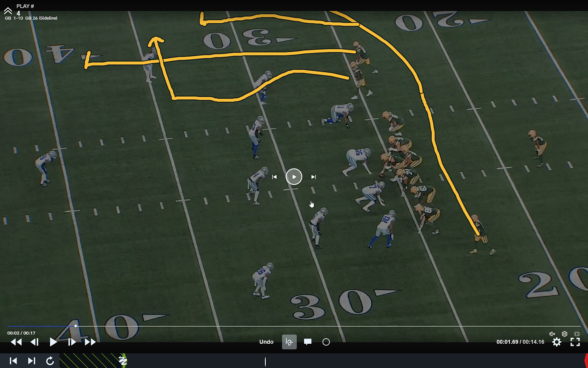
Task: Unmute the video audio
Action: [x=552, y=334]
